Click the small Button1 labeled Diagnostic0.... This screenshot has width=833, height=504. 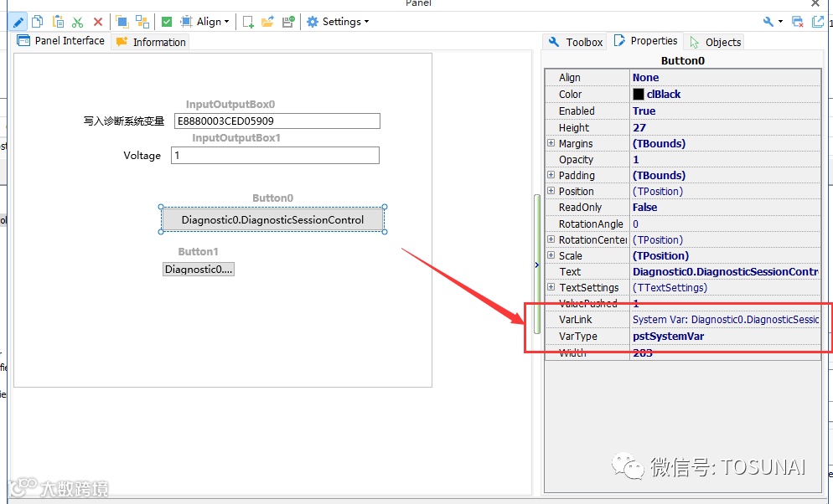click(198, 269)
